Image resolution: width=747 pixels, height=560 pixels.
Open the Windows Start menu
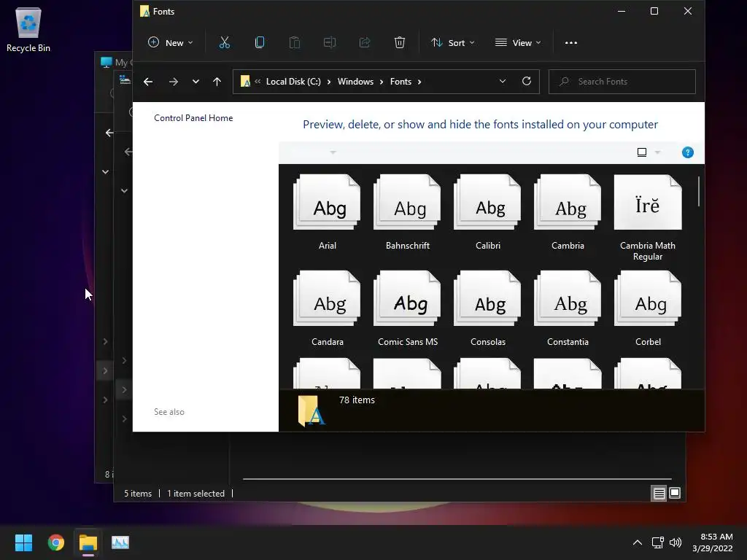23,542
